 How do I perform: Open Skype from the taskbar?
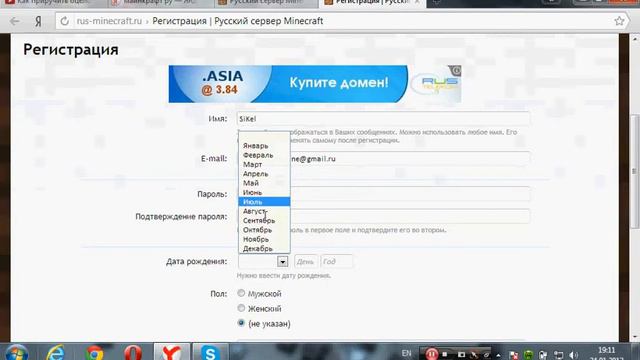pyautogui.click(x=210, y=352)
